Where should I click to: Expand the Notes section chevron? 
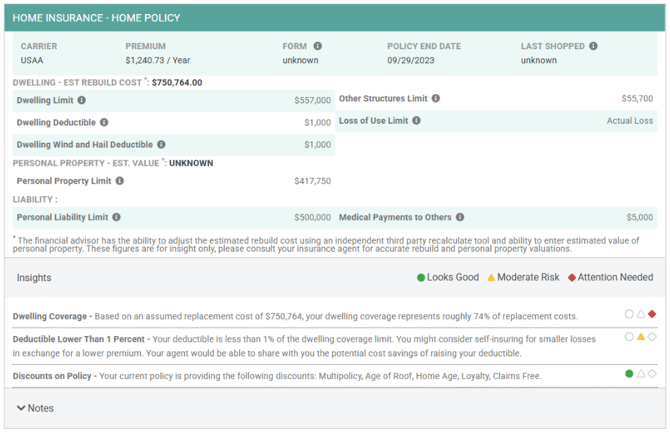[x=21, y=408]
